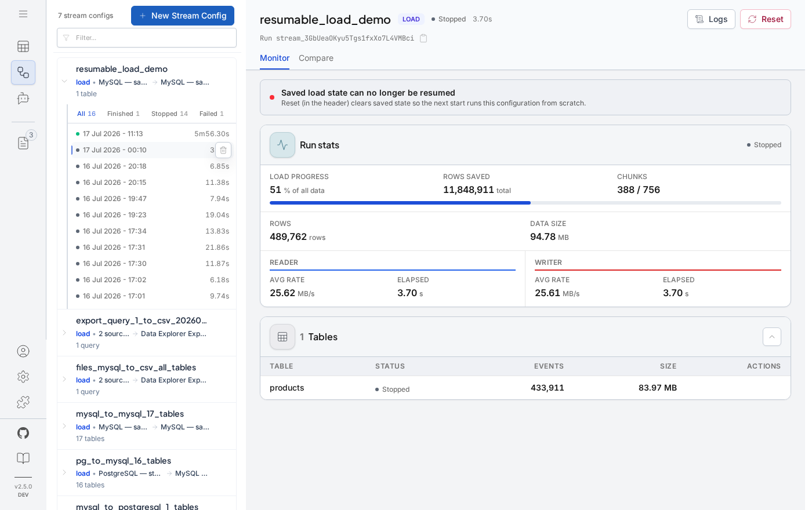Click the mysql_to_mysql_17_tables title
Screen dimensions: 812x510
pyautogui.click(x=130, y=414)
